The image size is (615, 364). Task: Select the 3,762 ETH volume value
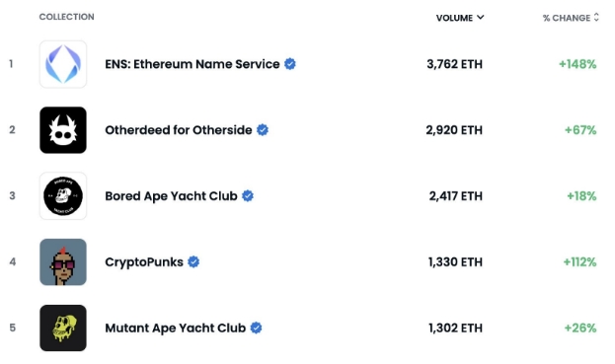454,64
